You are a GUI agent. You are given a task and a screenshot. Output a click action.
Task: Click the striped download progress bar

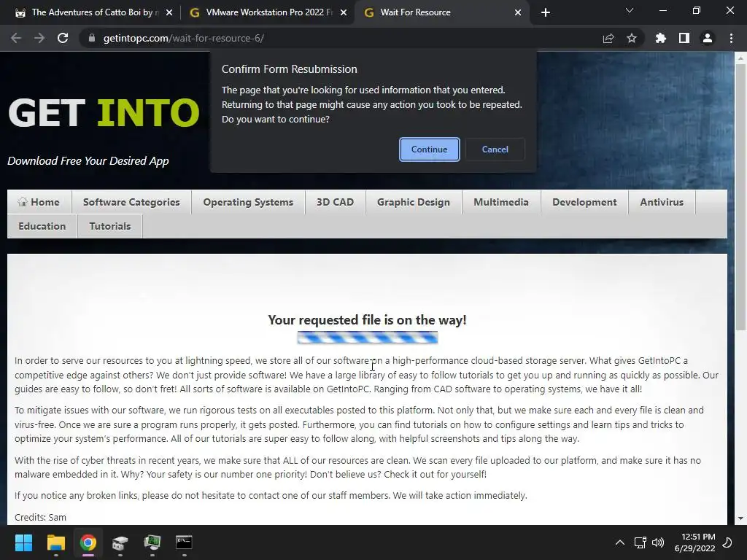368,338
